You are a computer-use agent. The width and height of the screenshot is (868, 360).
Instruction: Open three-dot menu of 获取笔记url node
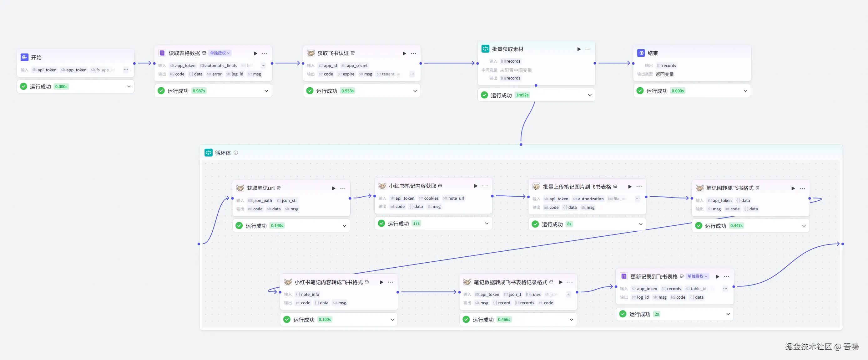click(x=343, y=188)
